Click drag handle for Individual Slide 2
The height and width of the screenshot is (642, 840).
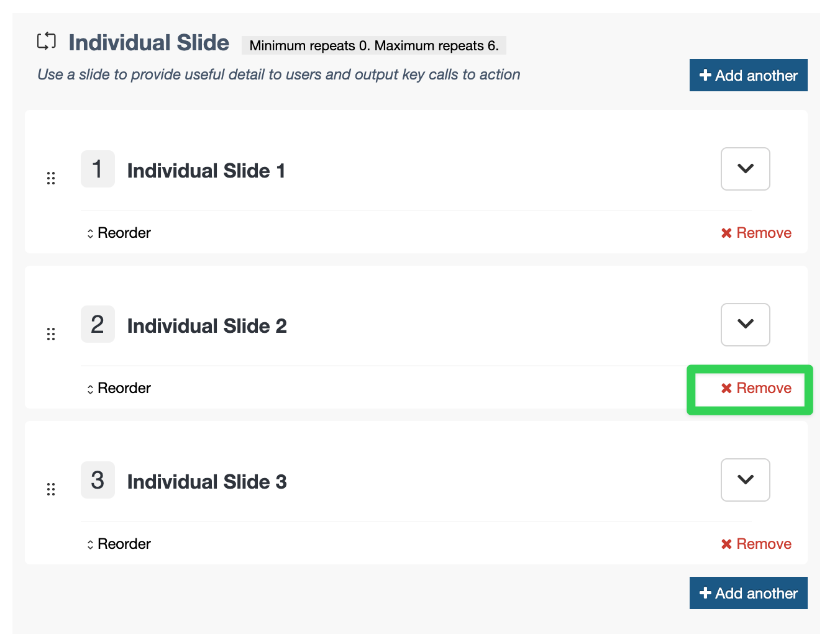pos(51,334)
